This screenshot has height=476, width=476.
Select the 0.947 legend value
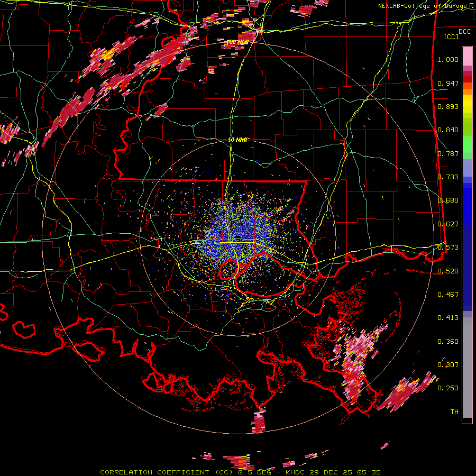pos(448,83)
